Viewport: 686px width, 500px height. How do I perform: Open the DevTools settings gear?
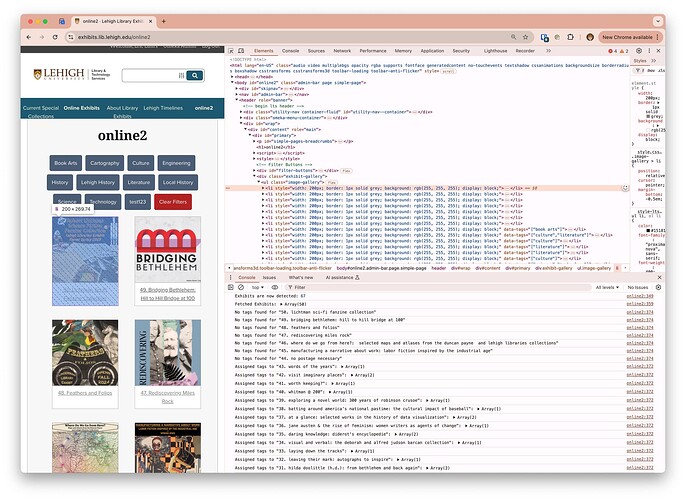point(639,51)
